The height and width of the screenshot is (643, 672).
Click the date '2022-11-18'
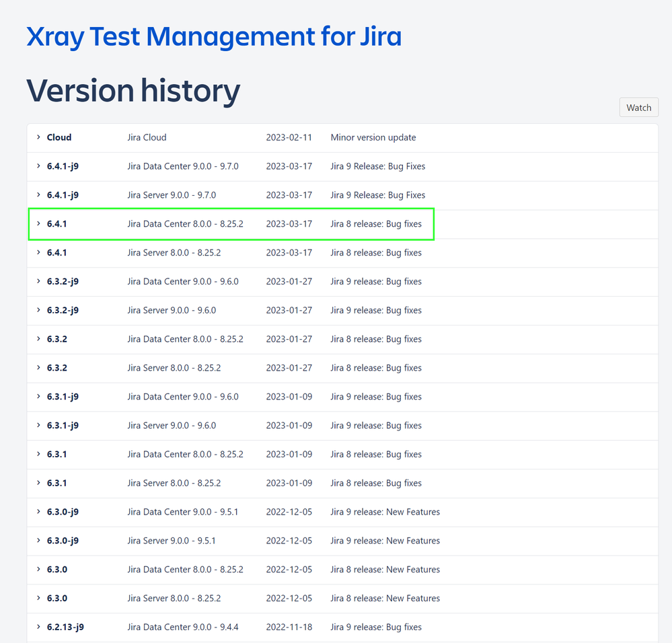(x=289, y=627)
